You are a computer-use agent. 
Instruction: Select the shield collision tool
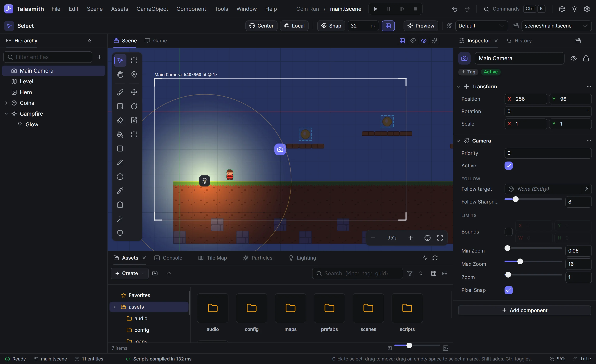120,233
